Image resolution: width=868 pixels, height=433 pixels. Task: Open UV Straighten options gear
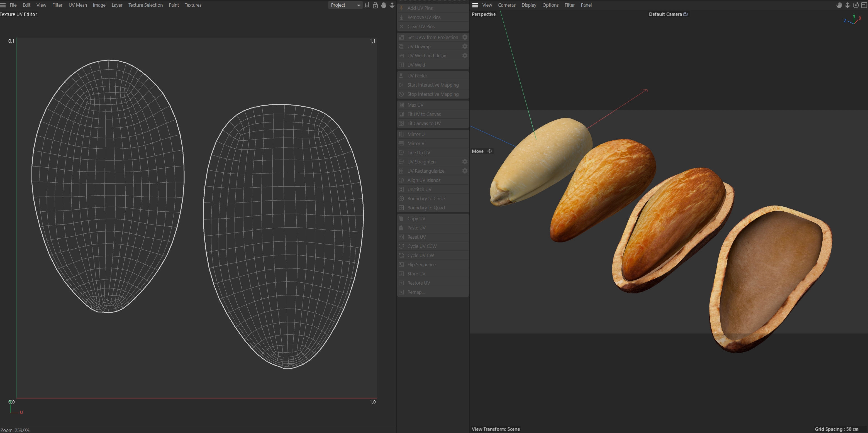pyautogui.click(x=465, y=162)
